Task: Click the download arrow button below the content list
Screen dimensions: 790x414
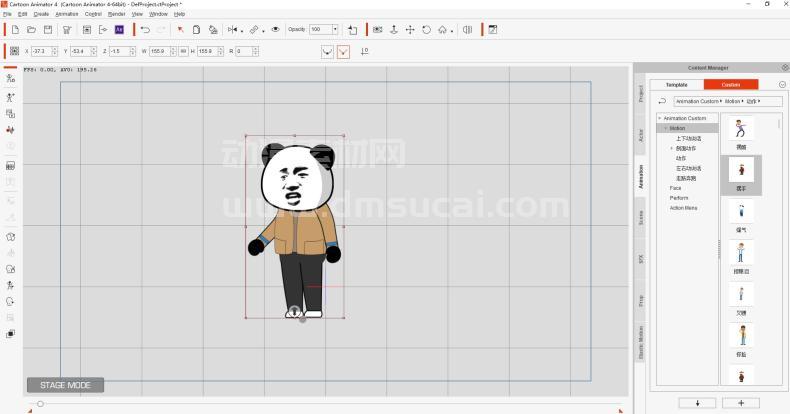Action: click(x=697, y=403)
